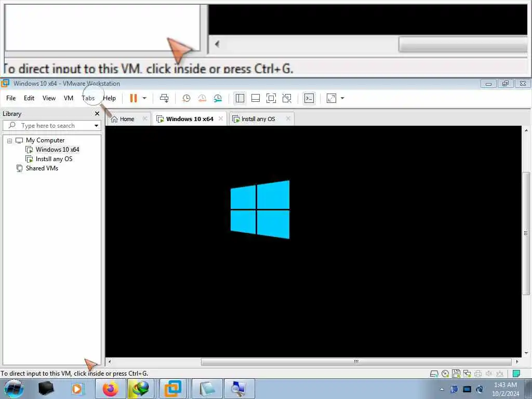Click the VM view horizontal scrollbar thumb
Viewport: 532px width, 399px height.
pyautogui.click(x=356, y=362)
